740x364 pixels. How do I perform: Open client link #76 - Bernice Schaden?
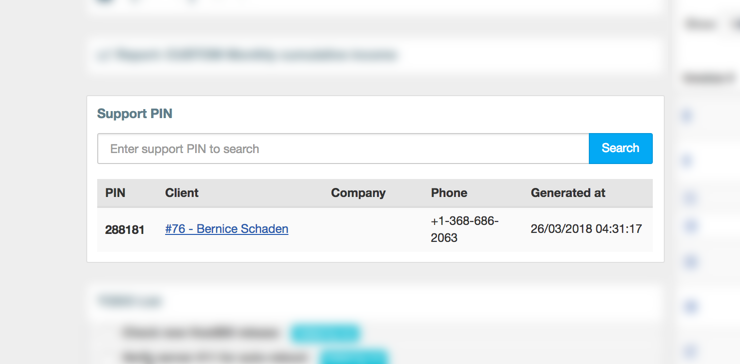tap(227, 229)
